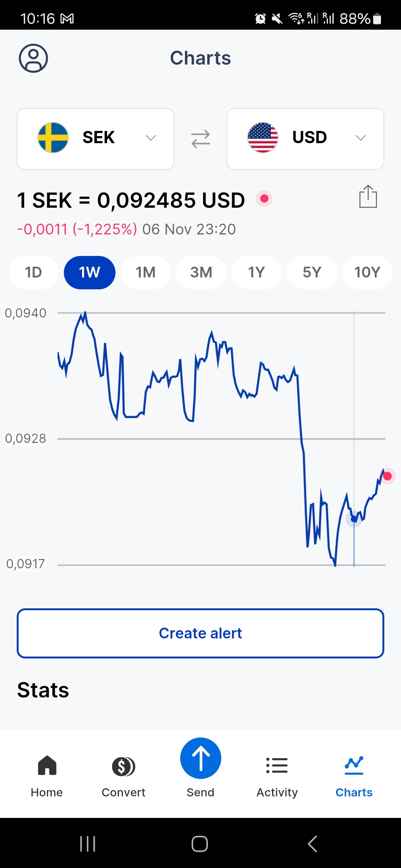Viewport: 401px width, 868px height.
Task: Open the user profile icon
Action: (33, 58)
